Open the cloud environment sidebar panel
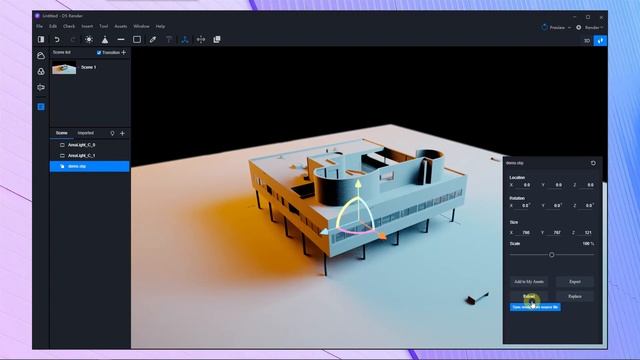 (x=41, y=56)
